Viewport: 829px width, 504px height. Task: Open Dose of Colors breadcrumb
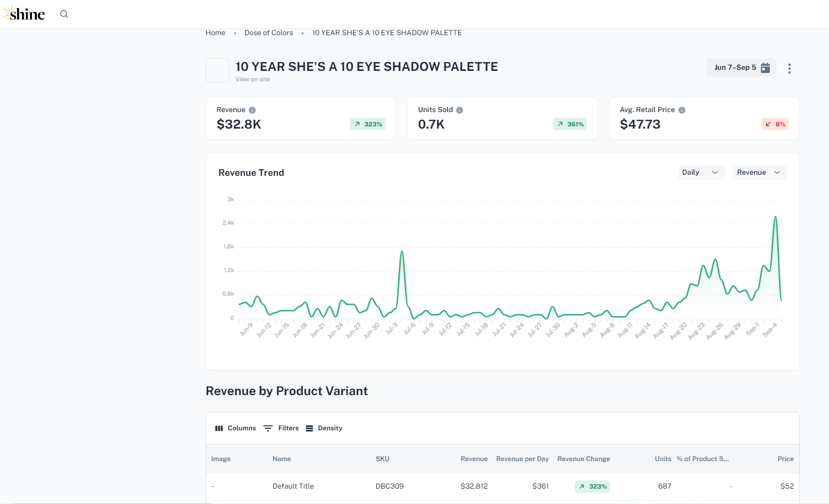(268, 33)
